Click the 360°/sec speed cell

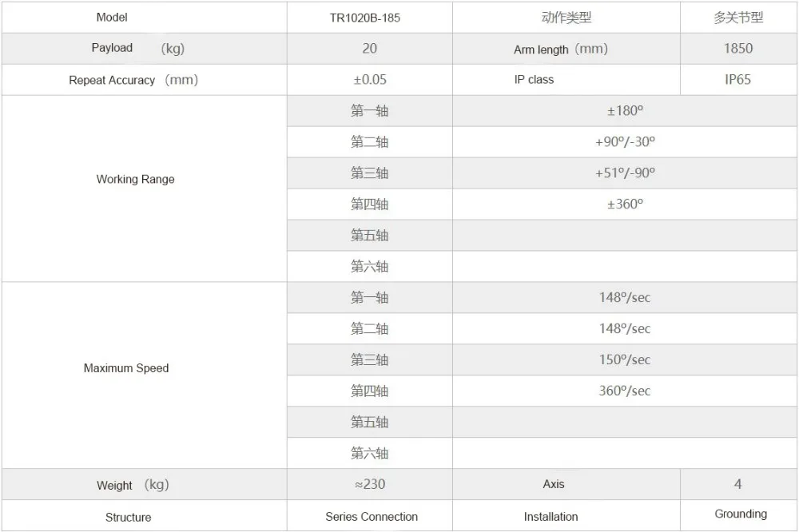tap(625, 391)
